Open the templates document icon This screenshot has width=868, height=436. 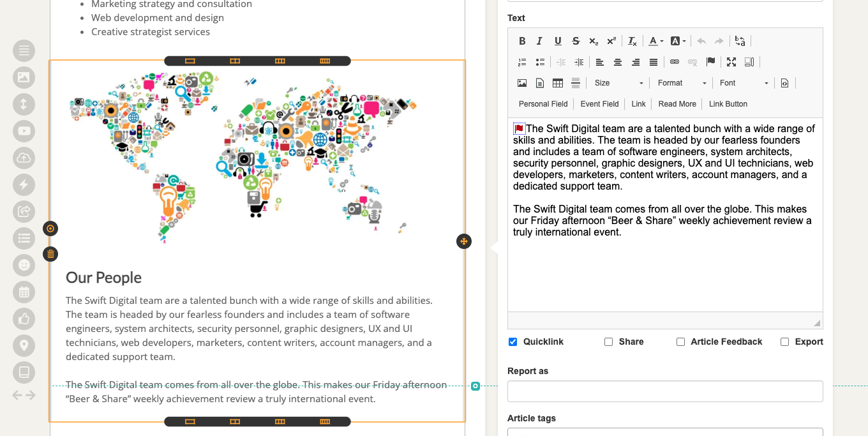540,83
